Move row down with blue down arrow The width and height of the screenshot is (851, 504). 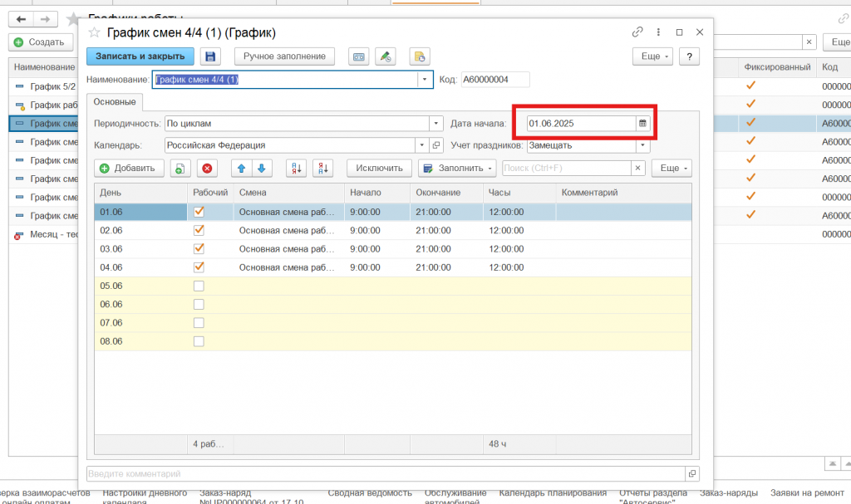[261, 168]
